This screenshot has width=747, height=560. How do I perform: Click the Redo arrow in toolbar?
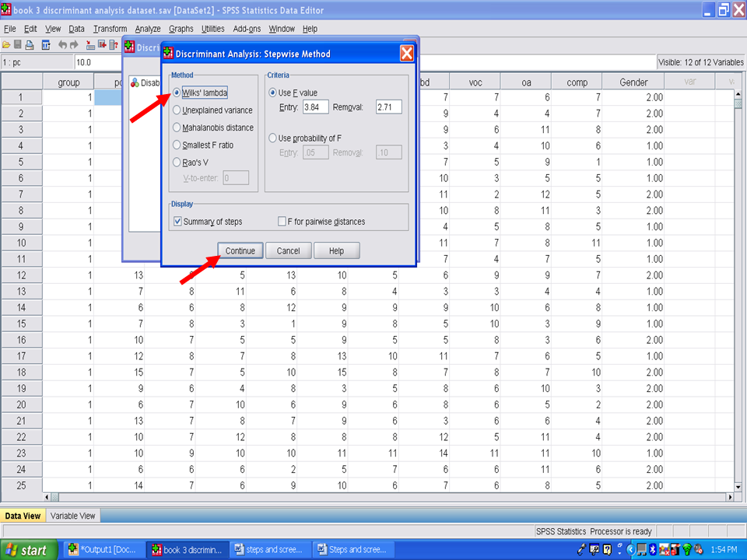click(74, 45)
